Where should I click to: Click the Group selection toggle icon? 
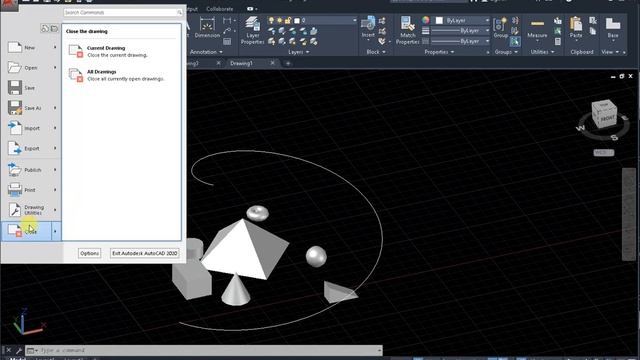(515, 41)
